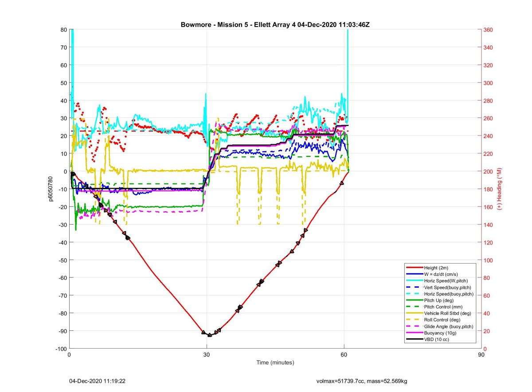This screenshot has height=392, width=532.
Task: Select the "Pitch Control (mm)" legend entry
Action: click(443, 307)
